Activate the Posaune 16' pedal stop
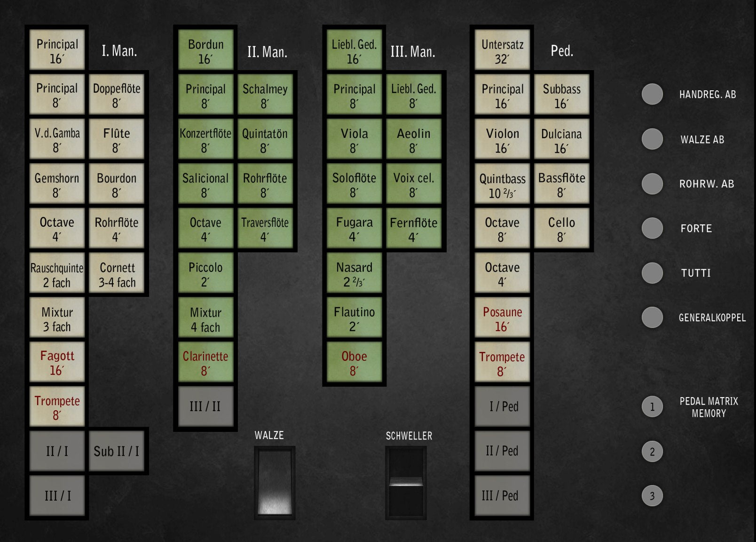The image size is (756, 542). [502, 319]
